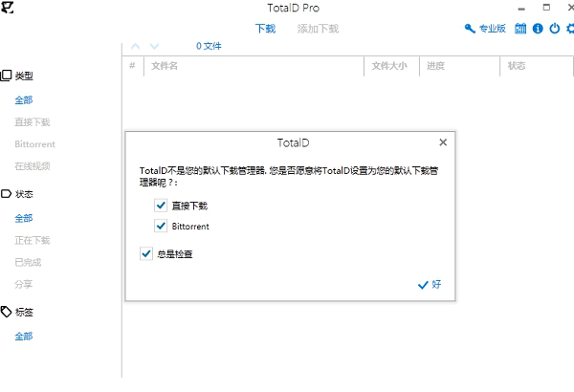Toggle the 总是检查 checkbox
This screenshot has width=574, height=392.
[146, 253]
